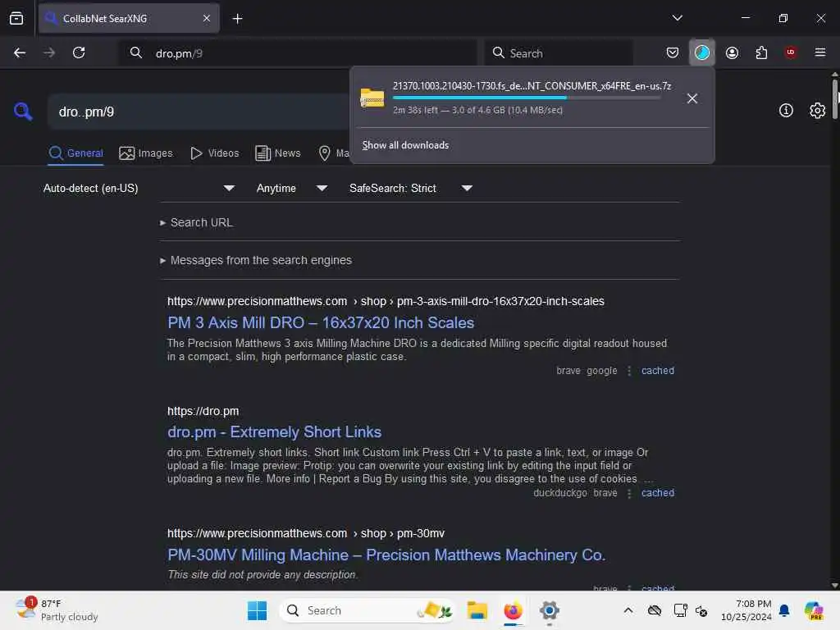Image resolution: width=840 pixels, height=630 pixels.
Task: Select the General search tab
Action: 75,153
